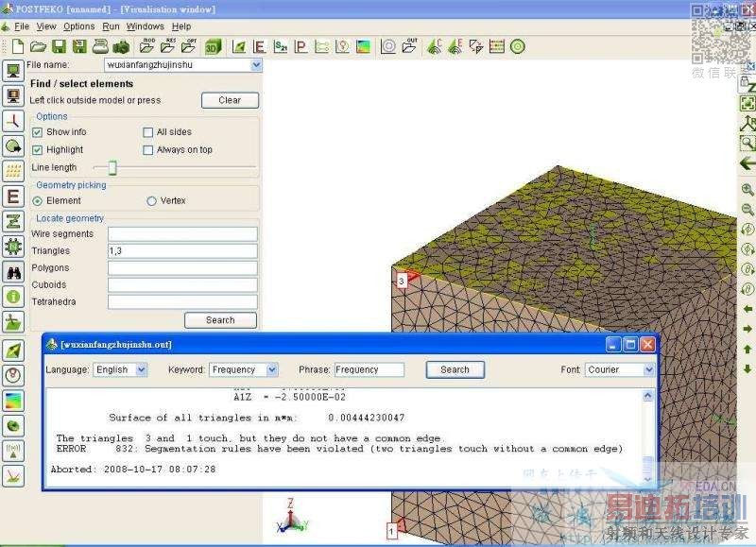Image resolution: width=756 pixels, height=547 pixels.
Task: Toggle the Highlight checkbox
Action: coord(37,150)
